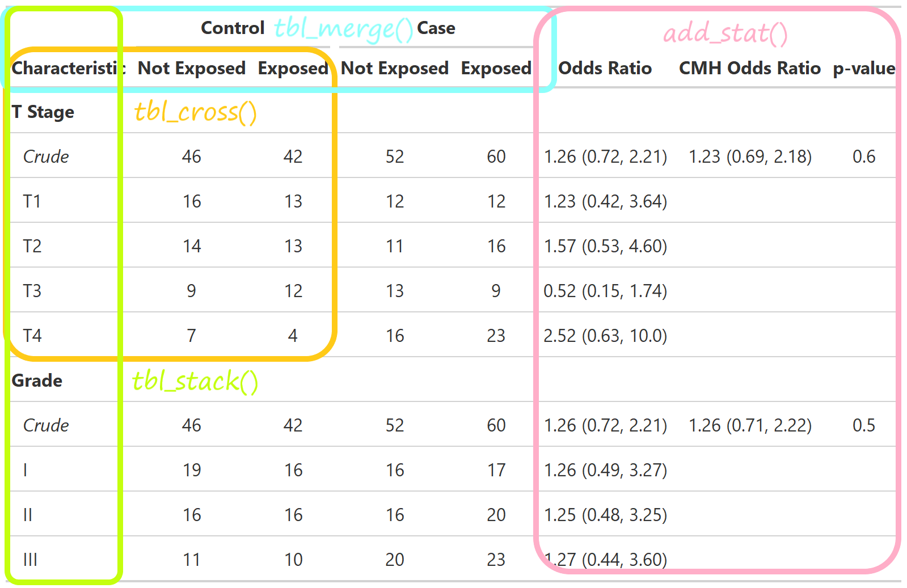Screen dimensions: 907x588
Task: Click the p-value cell showing 0.5
Action: point(863,425)
